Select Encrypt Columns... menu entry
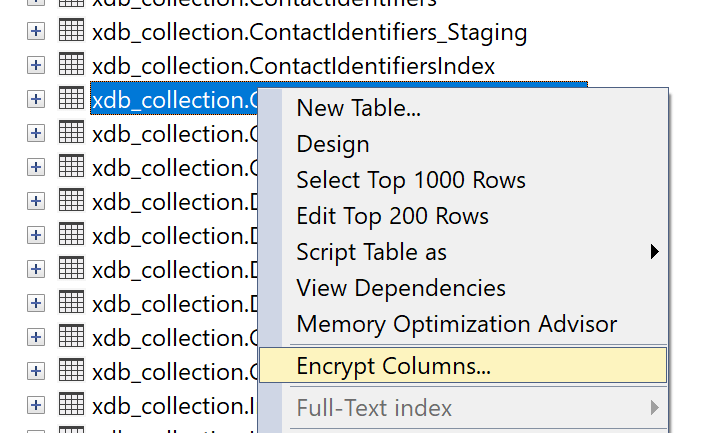The height and width of the screenshot is (433, 706). 393,366
